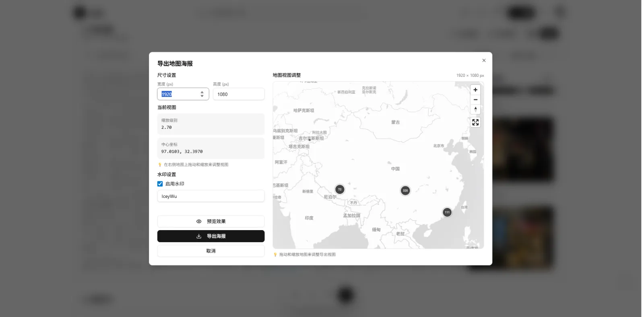
Task: Click the 水印设置 section heading
Action: coord(167,175)
